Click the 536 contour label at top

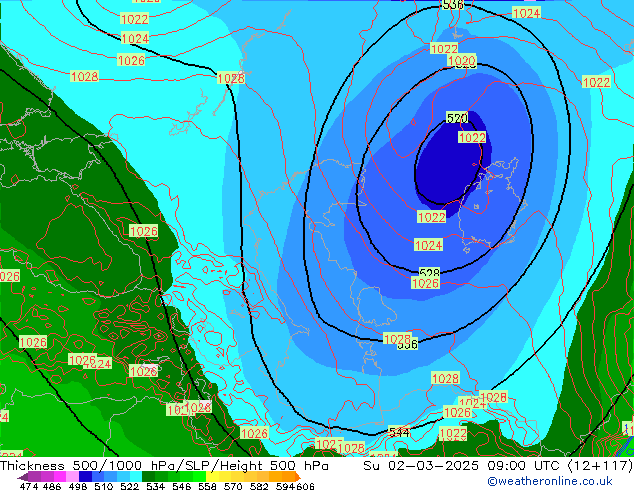(452, 5)
